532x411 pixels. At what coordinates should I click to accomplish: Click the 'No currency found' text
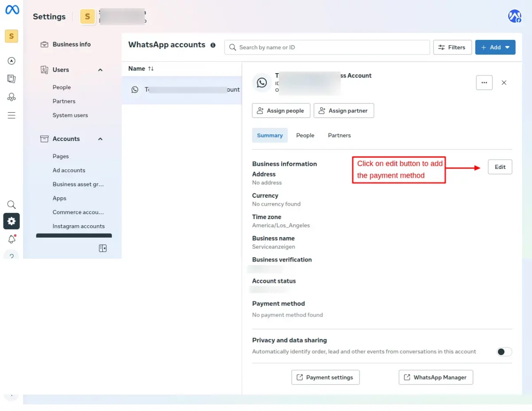276,204
